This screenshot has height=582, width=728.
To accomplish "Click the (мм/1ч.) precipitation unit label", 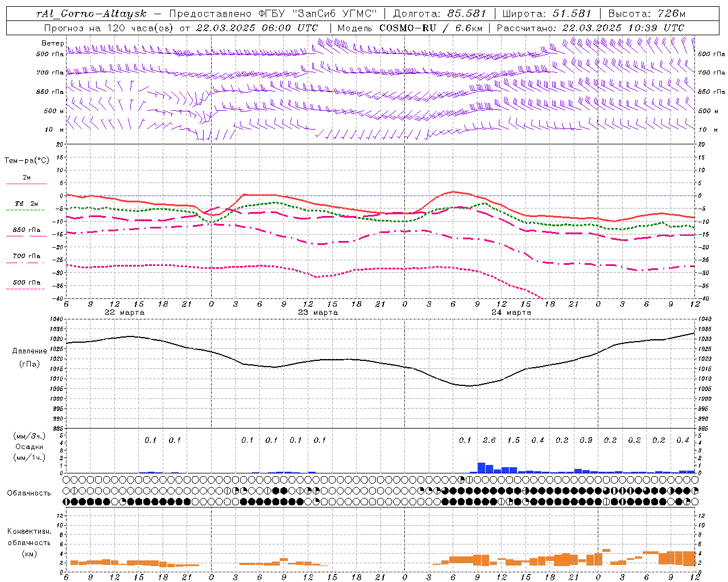I will pos(29,458).
